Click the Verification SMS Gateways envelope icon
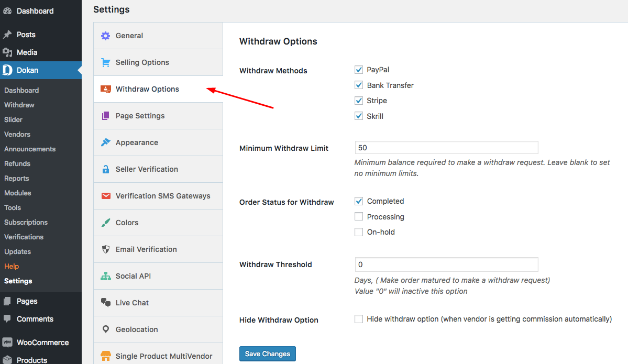This screenshot has width=628, height=364. click(106, 196)
